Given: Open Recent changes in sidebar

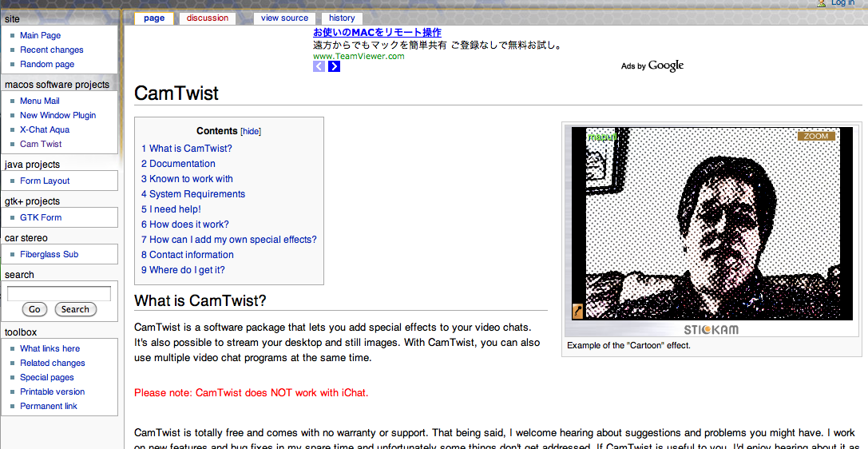Looking at the screenshot, I should coord(51,50).
